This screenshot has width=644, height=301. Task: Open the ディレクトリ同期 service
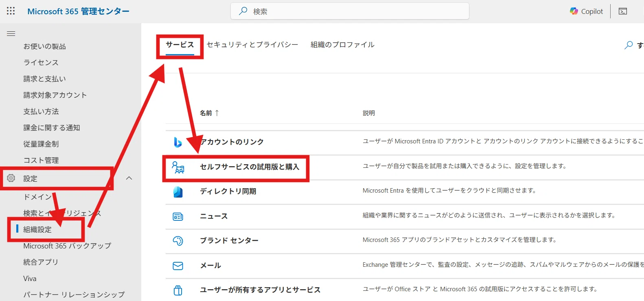coord(228,191)
